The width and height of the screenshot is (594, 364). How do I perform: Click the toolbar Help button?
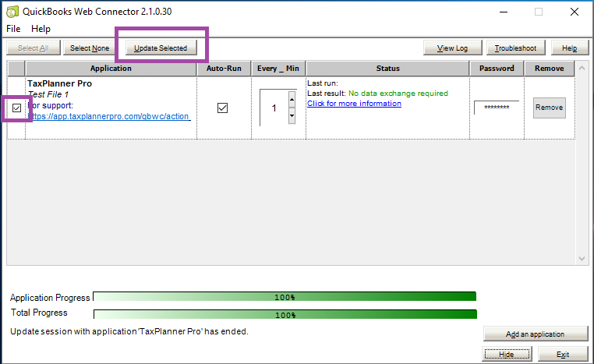[x=569, y=48]
